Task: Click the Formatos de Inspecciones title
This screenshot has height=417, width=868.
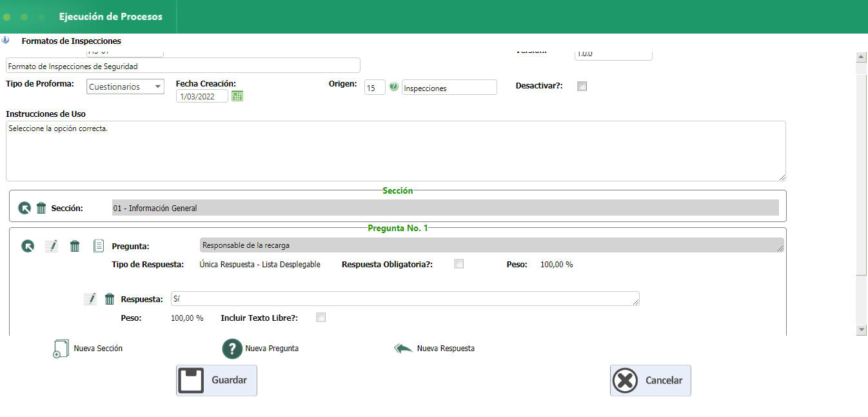Action: [x=72, y=41]
